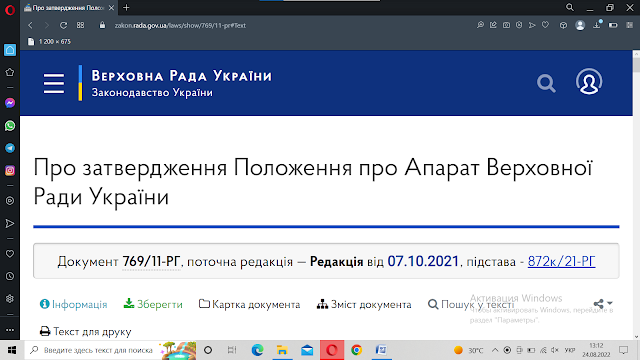Open the Word app from taskbar
The height and width of the screenshot is (360, 640).
pos(381,350)
